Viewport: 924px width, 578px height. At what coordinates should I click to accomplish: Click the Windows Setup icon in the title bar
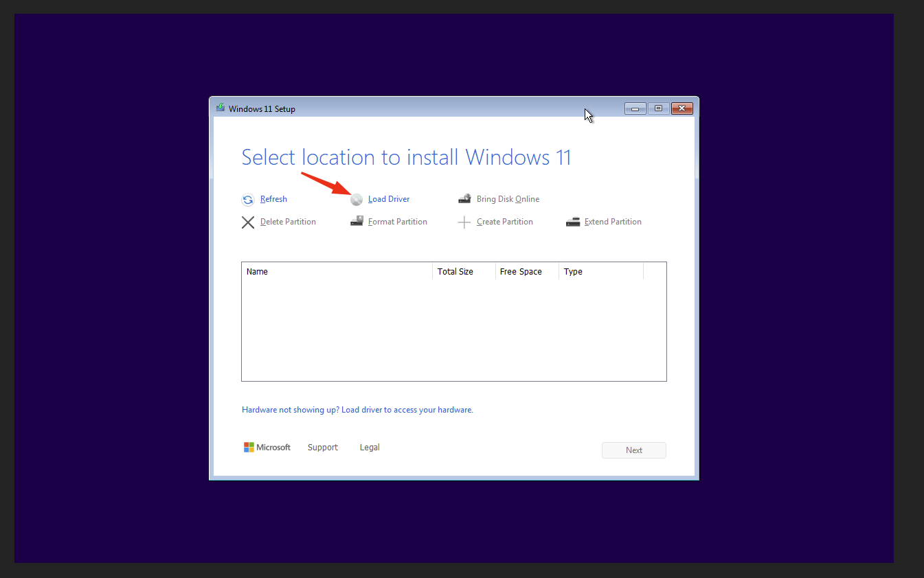[221, 108]
